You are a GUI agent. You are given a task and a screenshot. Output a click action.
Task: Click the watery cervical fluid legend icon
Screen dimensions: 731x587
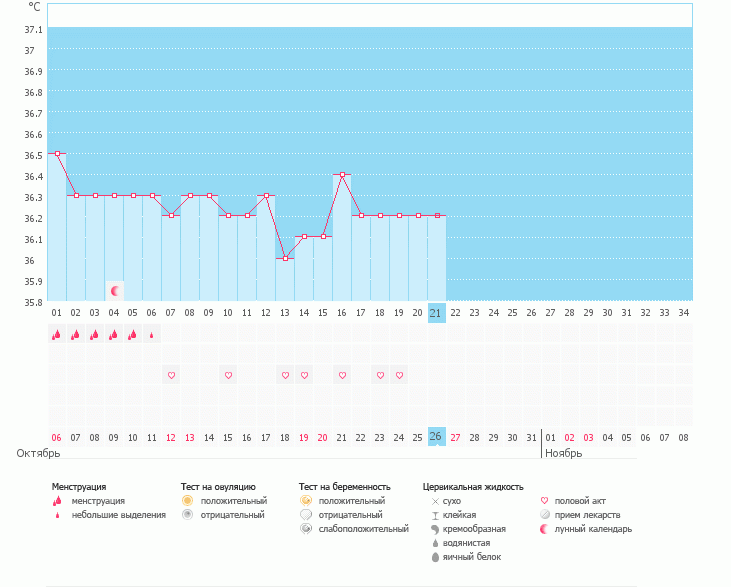pyautogui.click(x=435, y=543)
